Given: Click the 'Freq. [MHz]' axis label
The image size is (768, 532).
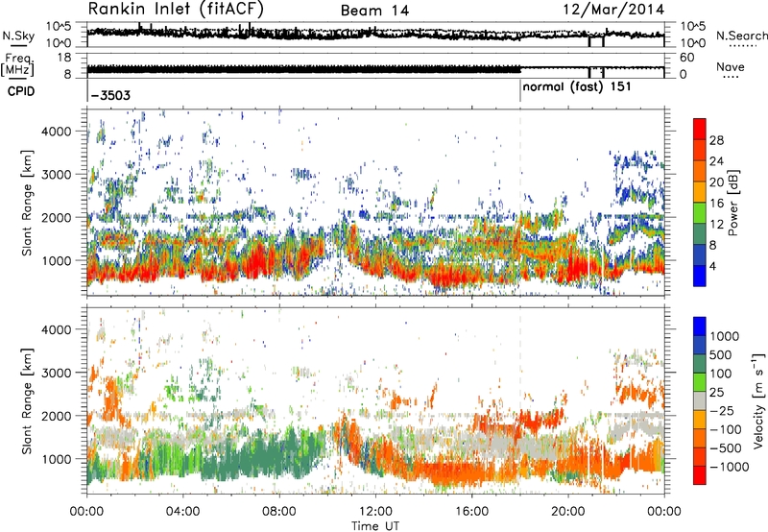Looking at the screenshot, I should [x=17, y=64].
